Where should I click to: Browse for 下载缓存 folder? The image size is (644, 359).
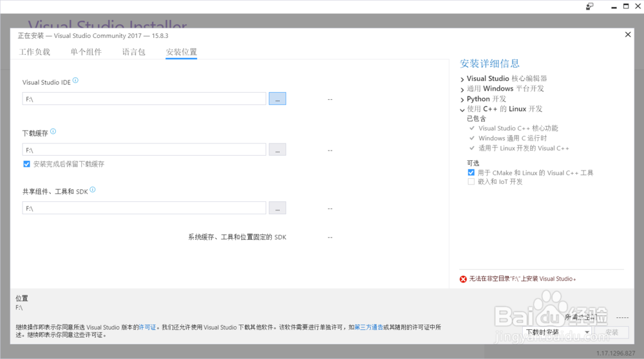pos(277,149)
